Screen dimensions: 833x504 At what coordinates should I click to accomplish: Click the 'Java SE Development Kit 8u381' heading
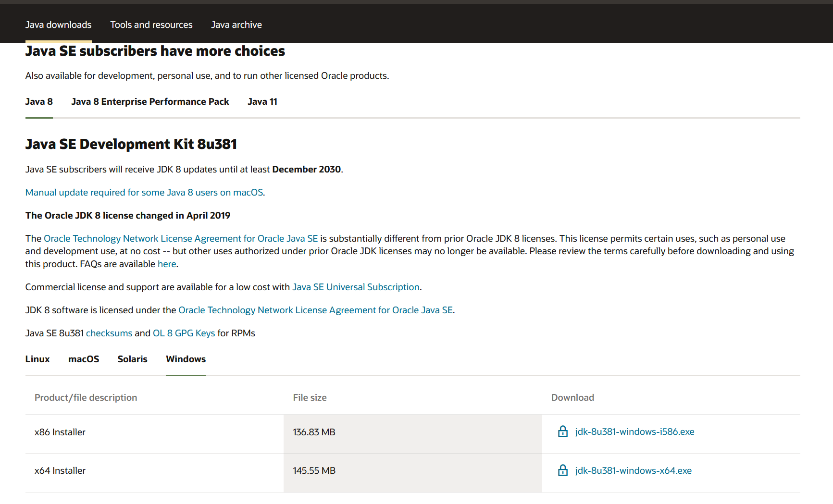pos(131,144)
